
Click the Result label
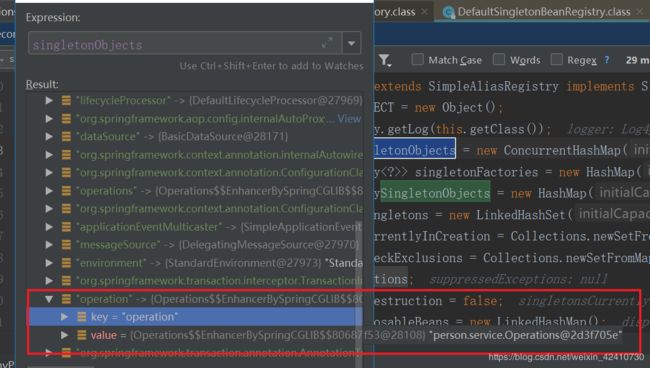point(42,84)
